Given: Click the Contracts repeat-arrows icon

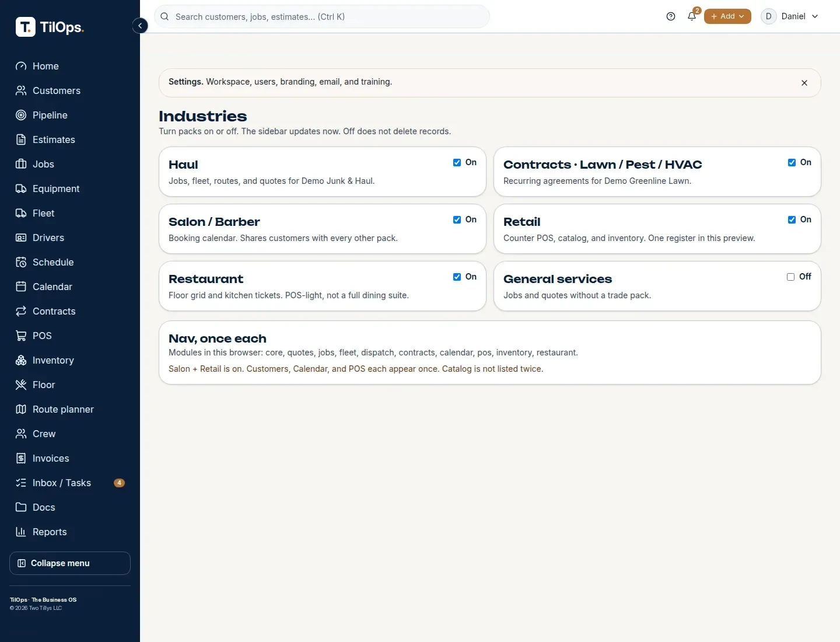Looking at the screenshot, I should 21,311.
